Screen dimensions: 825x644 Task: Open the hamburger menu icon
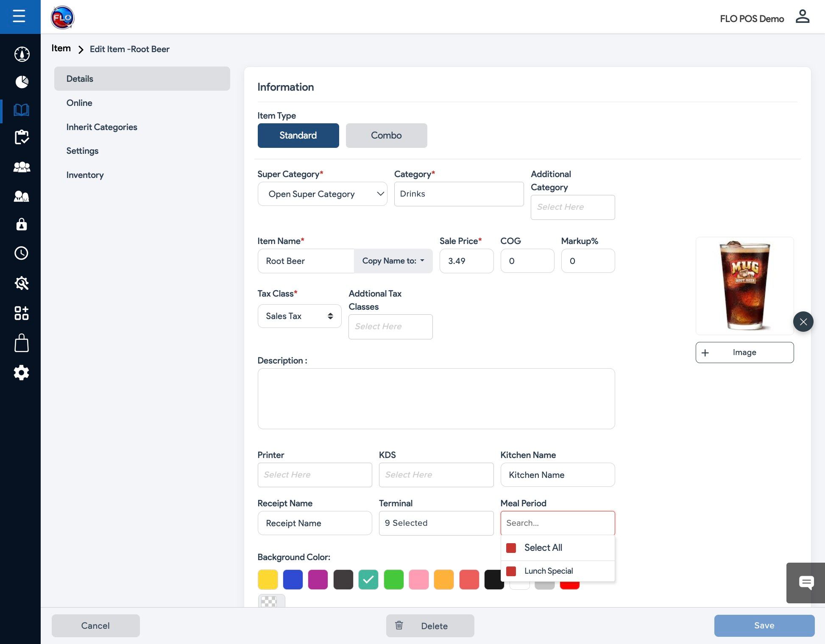pyautogui.click(x=19, y=17)
